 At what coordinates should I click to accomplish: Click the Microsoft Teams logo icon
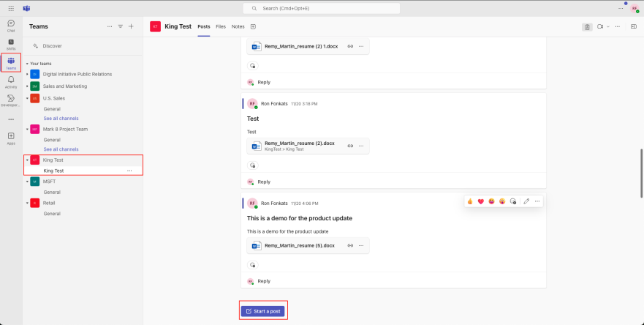(26, 8)
